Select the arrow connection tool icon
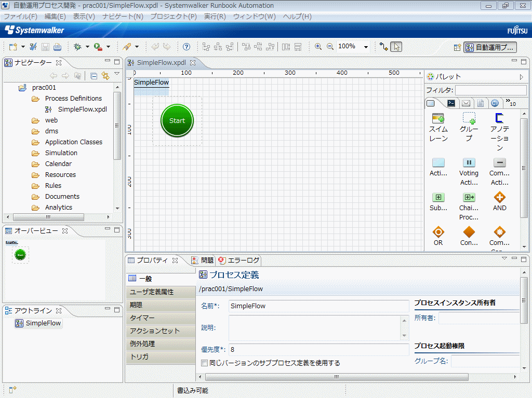Viewport: 532px width, 398px height. (384, 47)
